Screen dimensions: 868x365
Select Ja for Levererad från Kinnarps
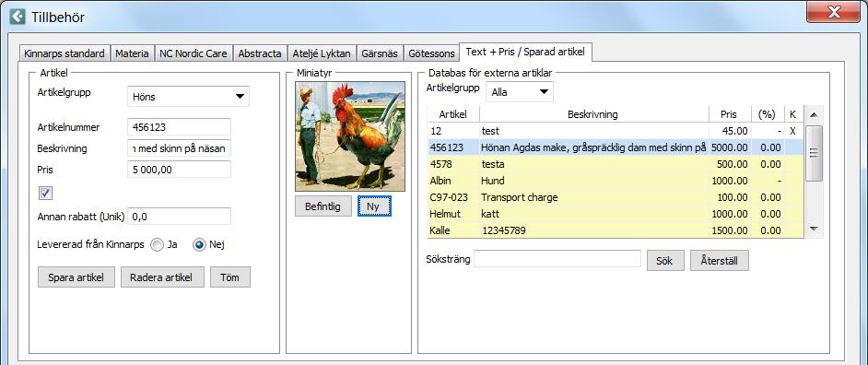[x=158, y=244]
